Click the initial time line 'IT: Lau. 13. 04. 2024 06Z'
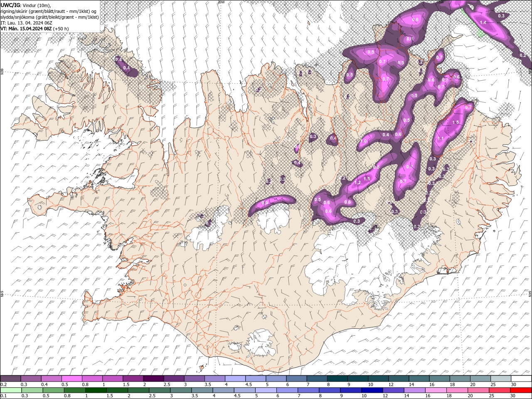Image resolution: width=532 pixels, height=399 pixels. [25, 22]
